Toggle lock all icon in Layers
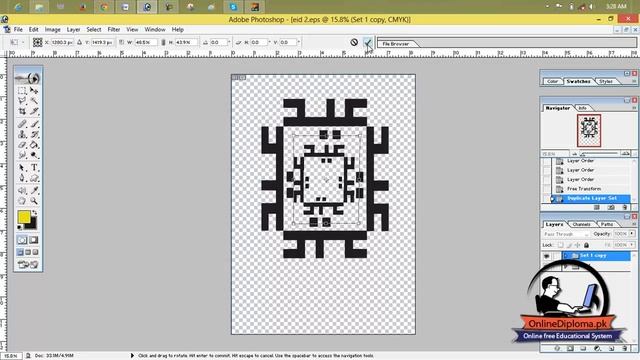 [x=586, y=245]
